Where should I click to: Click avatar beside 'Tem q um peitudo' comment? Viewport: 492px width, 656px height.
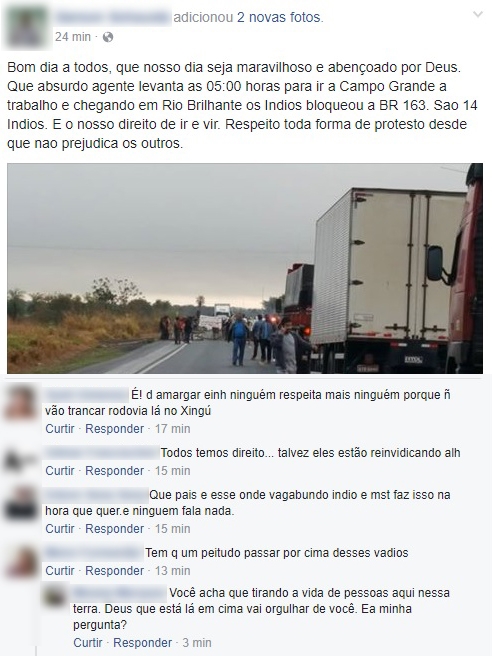(20, 561)
